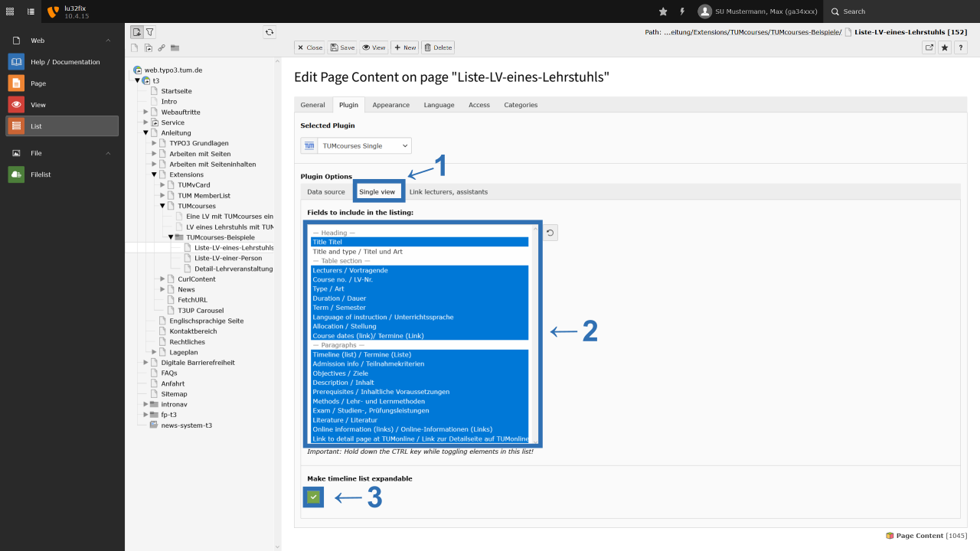The width and height of the screenshot is (980, 551).
Task: Toggle 'Objectives / Ziele' list option
Action: (x=420, y=373)
